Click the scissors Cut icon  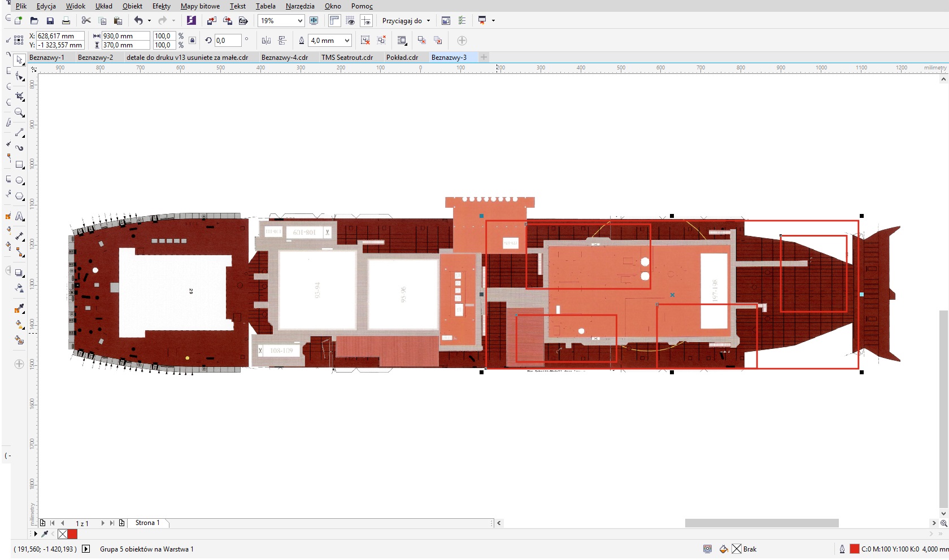click(x=86, y=21)
